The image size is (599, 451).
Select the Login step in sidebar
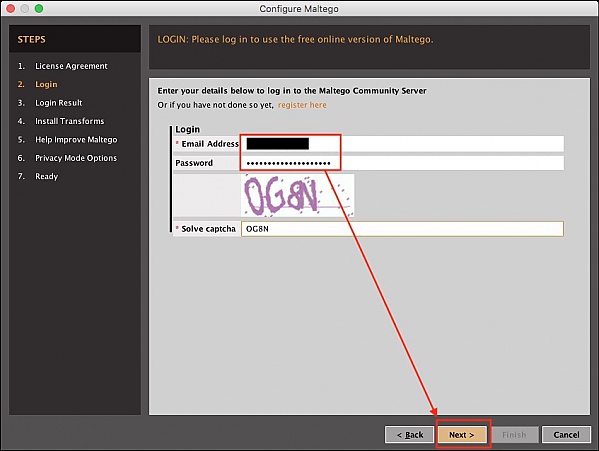46,84
